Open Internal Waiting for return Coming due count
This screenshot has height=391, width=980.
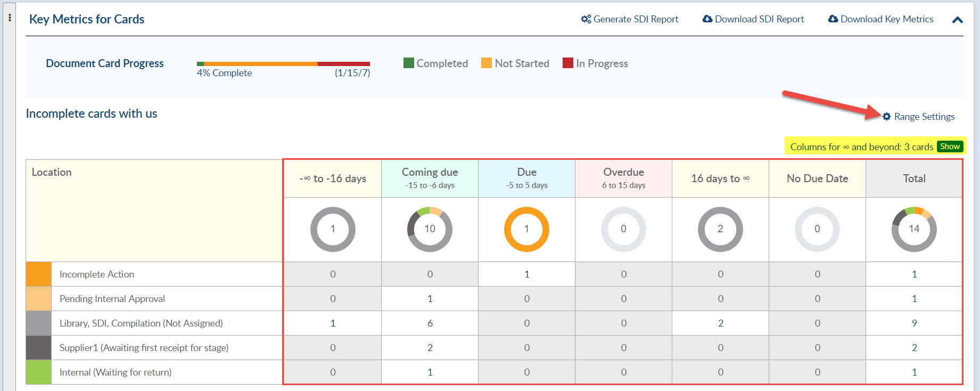click(430, 372)
